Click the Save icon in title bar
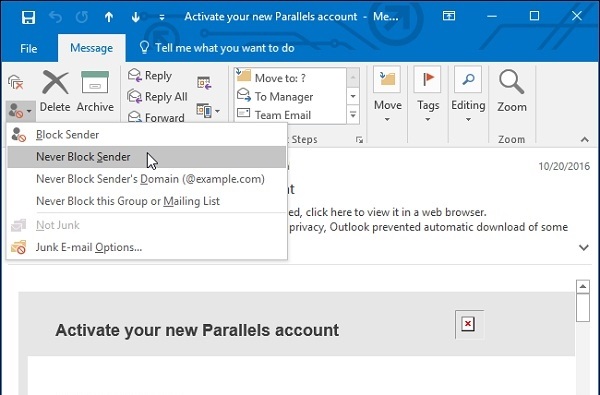This screenshot has height=395, width=600. (28, 17)
